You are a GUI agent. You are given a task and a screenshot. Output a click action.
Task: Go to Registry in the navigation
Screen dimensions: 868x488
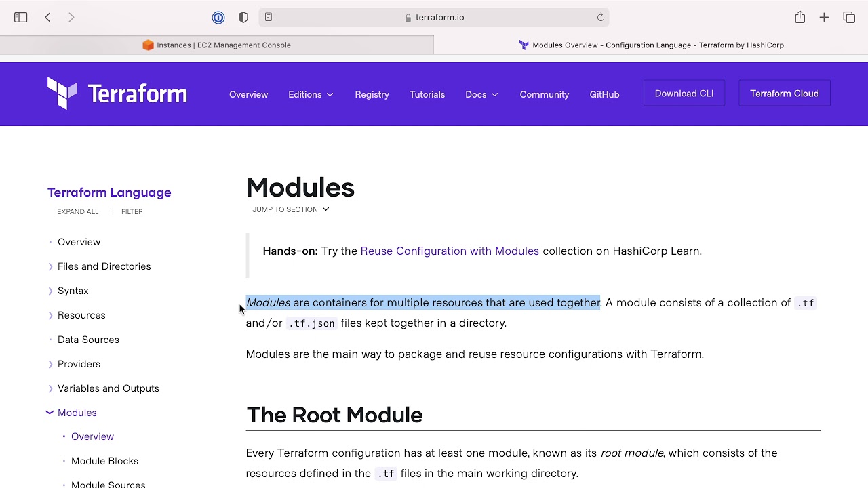(x=372, y=94)
